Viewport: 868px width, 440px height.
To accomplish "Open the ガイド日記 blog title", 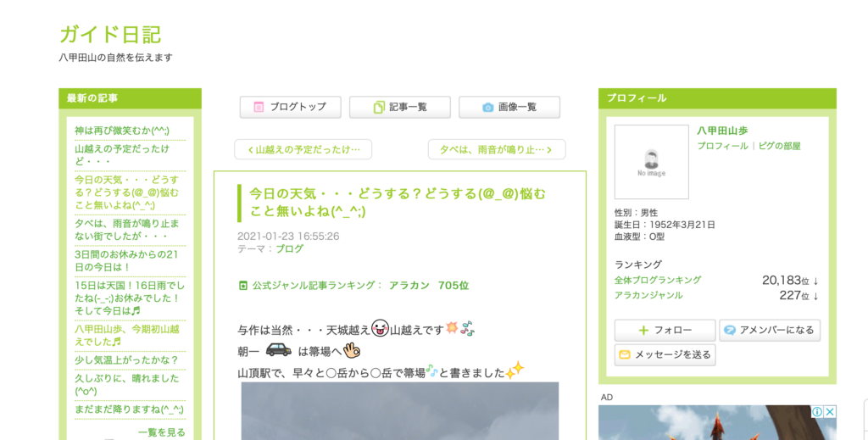I will tap(109, 34).
